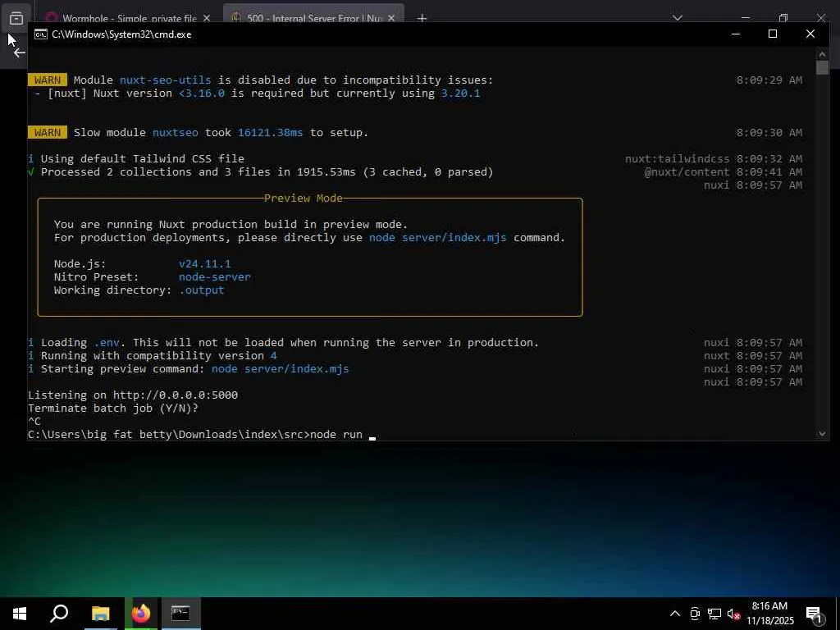Image resolution: width=840 pixels, height=630 pixels.
Task: Open the cmd.exe window system menu icon
Action: 41,34
